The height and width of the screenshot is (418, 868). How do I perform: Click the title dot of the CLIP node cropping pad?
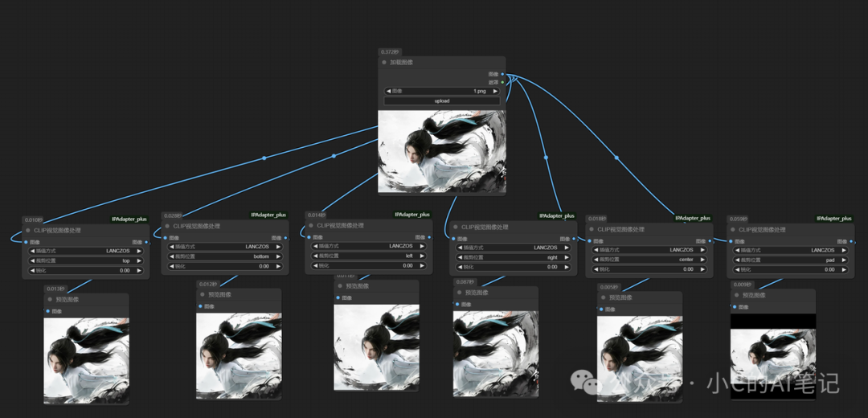733,229
